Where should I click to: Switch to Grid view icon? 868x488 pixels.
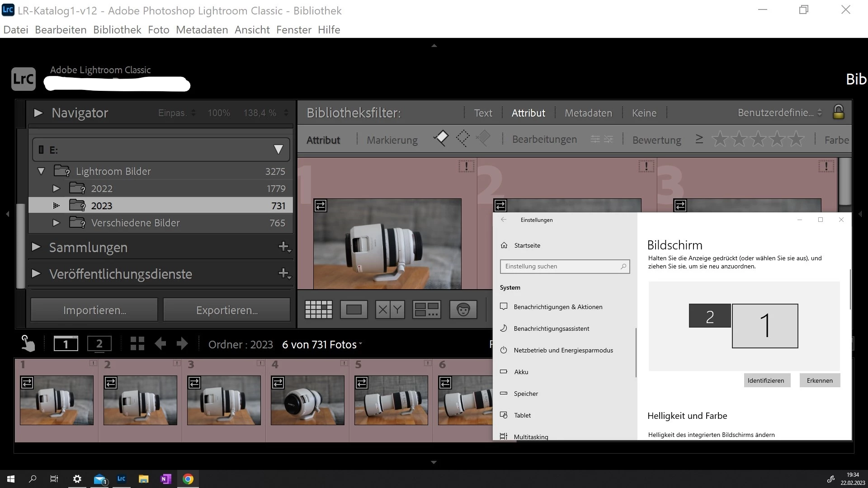tap(319, 310)
